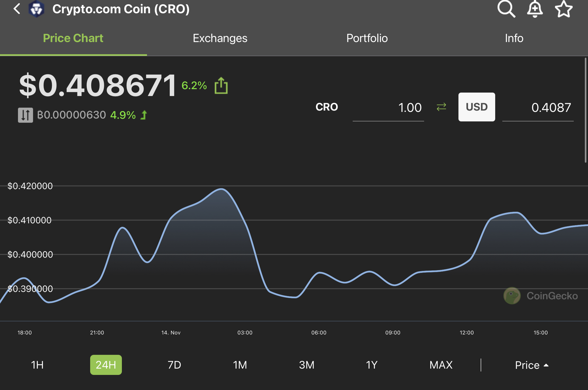Select the 1H time range
This screenshot has width=588, height=390.
(37, 365)
